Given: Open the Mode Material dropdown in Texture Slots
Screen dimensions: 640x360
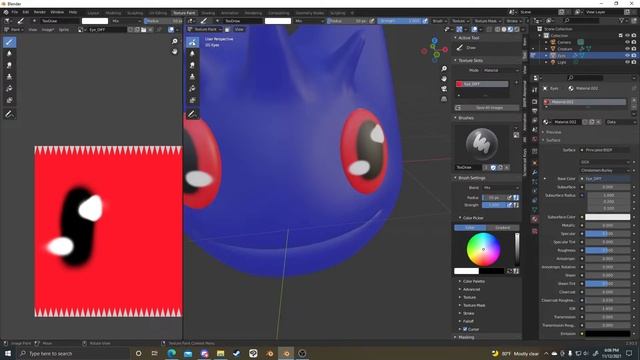Looking at the screenshot, I should point(500,70).
